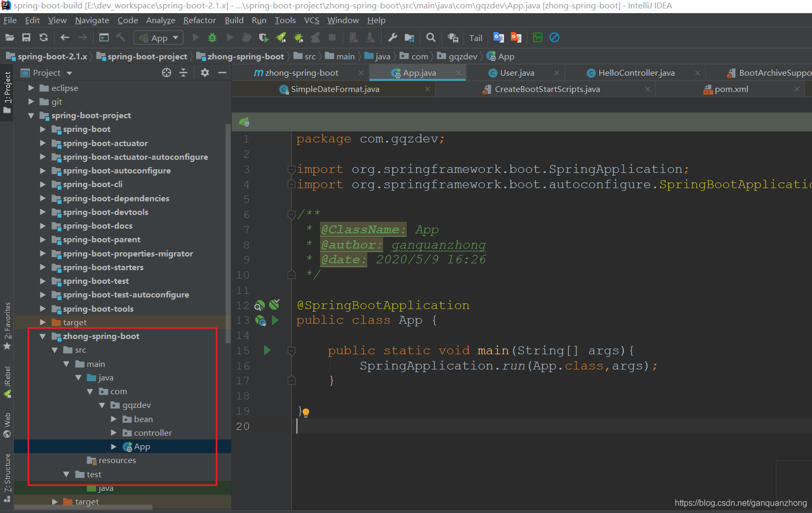The width and height of the screenshot is (812, 513).
Task: Expand the bean package
Action: pos(114,419)
